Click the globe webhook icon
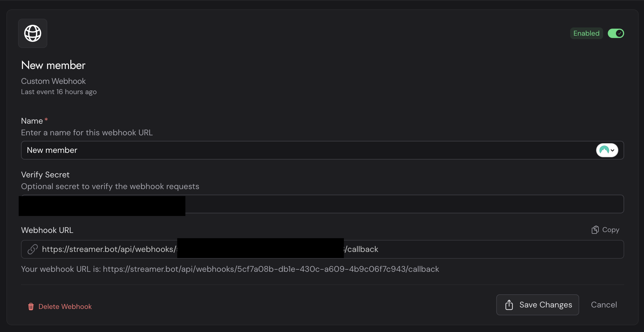Screen dimensions: 644x332 click(33, 33)
